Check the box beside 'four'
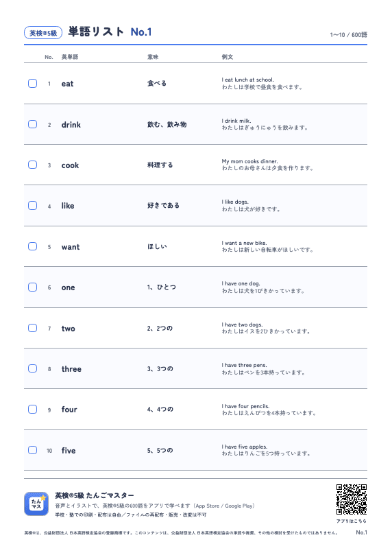The width and height of the screenshot is (392, 555). click(32, 409)
